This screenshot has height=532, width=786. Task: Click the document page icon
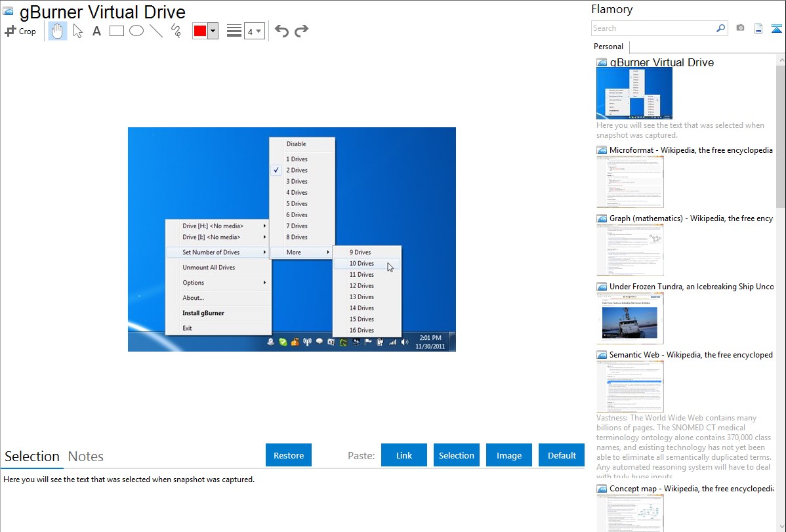point(758,28)
